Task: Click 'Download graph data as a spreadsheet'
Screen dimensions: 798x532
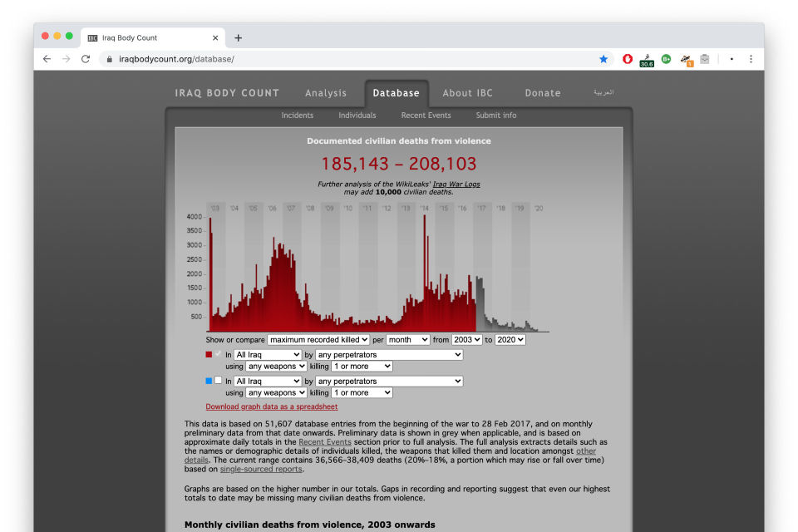Action: coord(272,406)
